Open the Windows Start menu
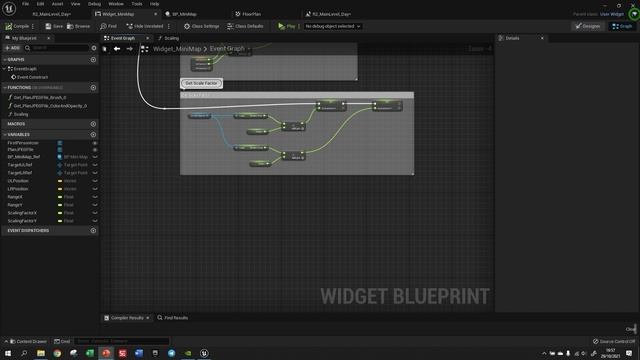 click(8, 353)
